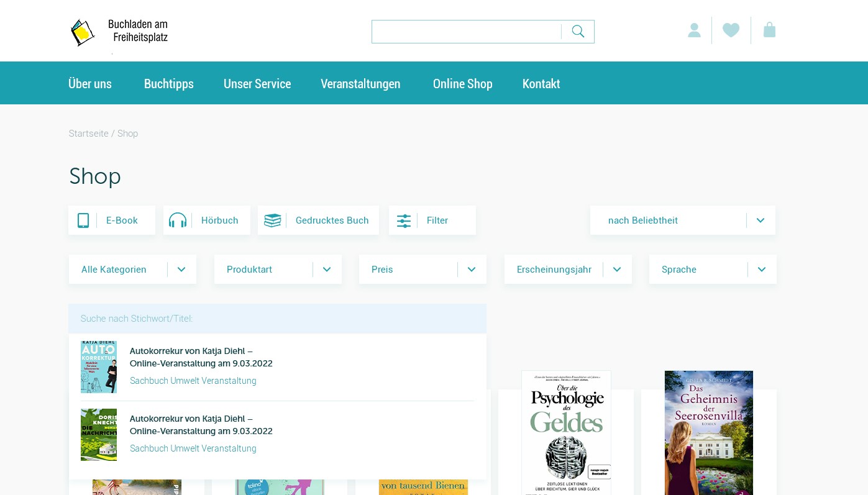The width and height of the screenshot is (868, 495).
Task: Open the Über uns menu
Action: coord(90,84)
